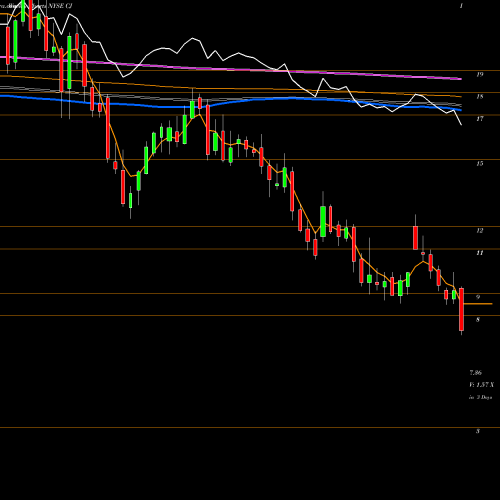Click the price axis label 18
The image size is (500, 500).
480,97
